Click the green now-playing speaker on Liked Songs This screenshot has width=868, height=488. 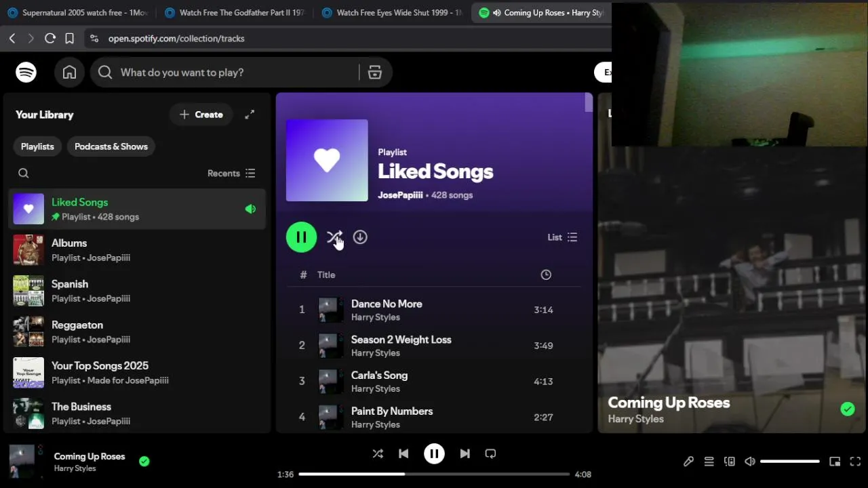250,209
